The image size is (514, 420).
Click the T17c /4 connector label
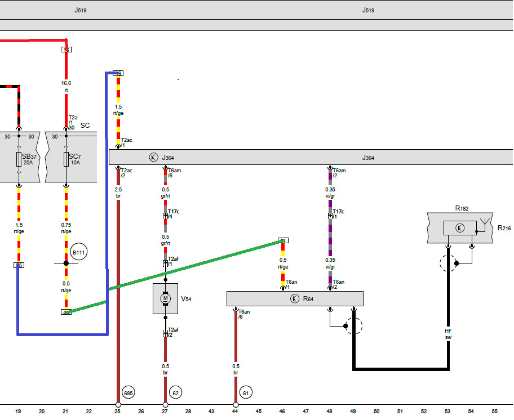pos(174,214)
